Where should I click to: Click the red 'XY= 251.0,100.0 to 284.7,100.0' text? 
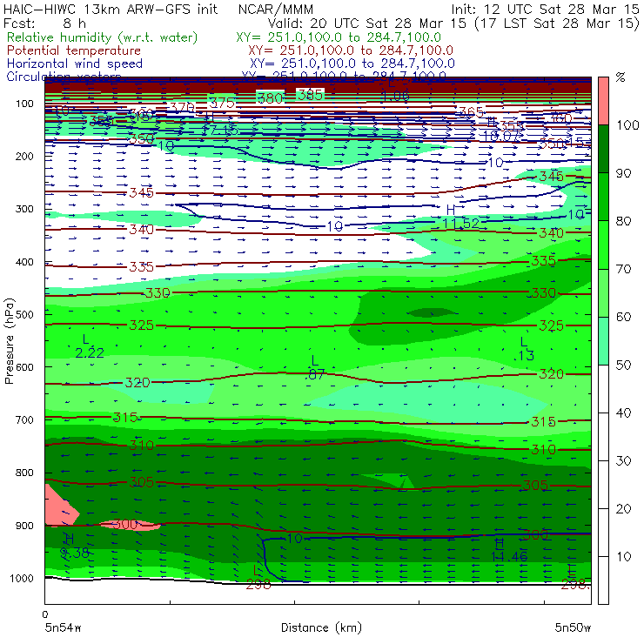[x=351, y=50]
